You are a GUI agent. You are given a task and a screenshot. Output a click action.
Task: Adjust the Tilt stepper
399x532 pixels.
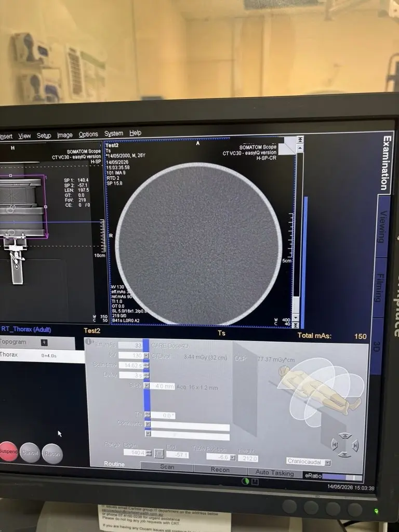(147, 415)
